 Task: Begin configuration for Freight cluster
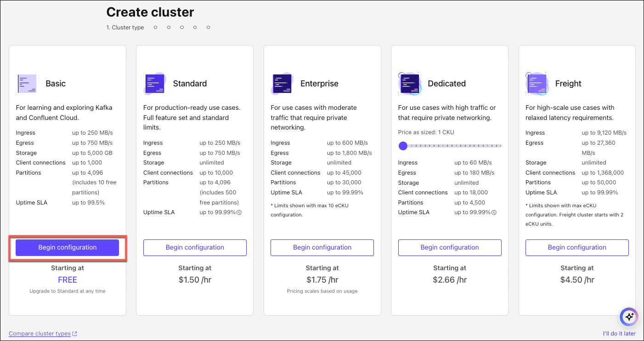click(577, 248)
